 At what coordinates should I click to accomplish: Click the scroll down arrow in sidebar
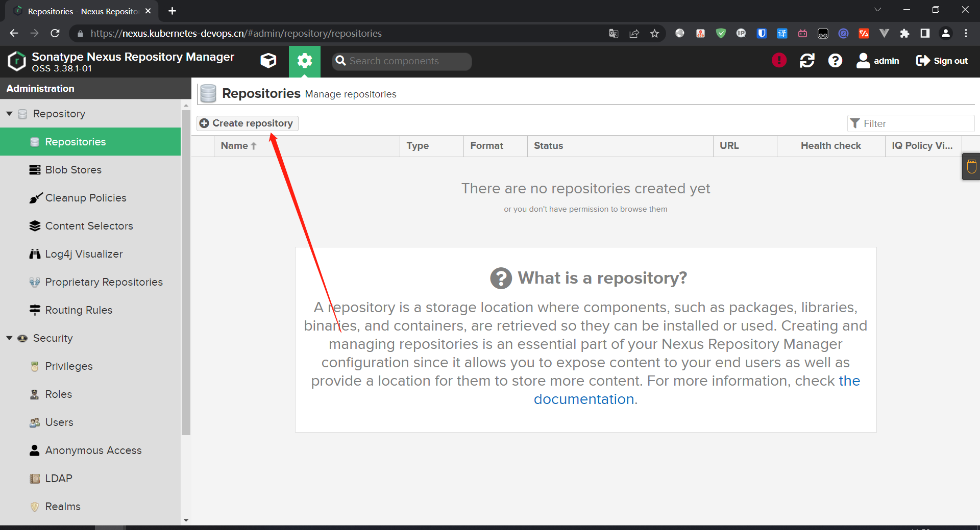(x=186, y=520)
